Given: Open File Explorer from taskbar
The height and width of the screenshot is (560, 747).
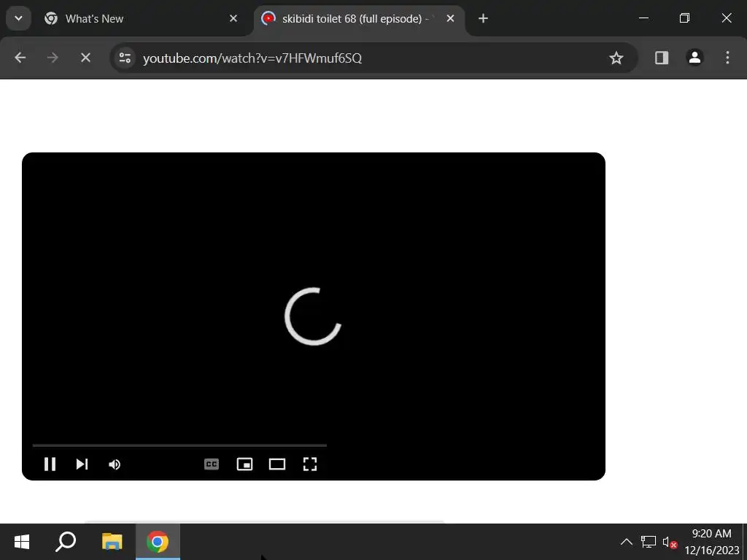Looking at the screenshot, I should (112, 542).
